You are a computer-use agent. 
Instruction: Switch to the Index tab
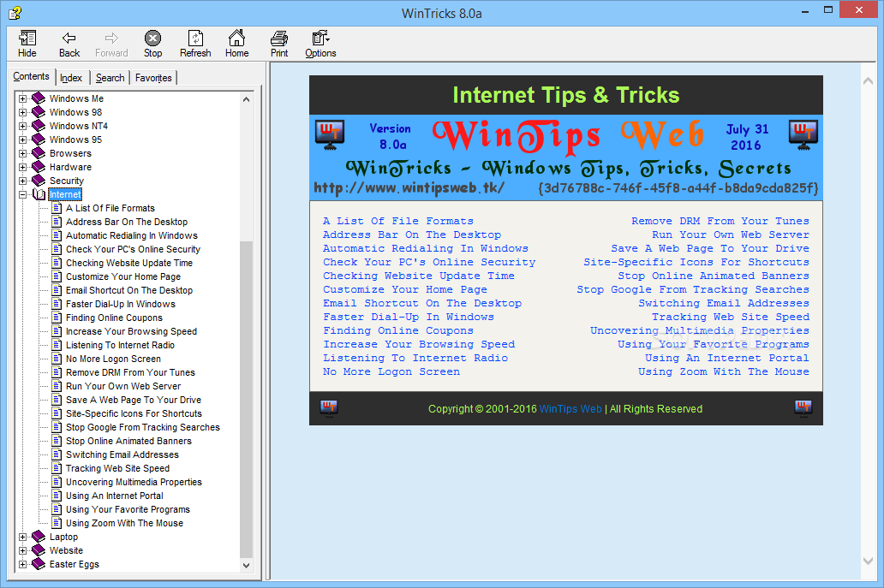click(72, 78)
